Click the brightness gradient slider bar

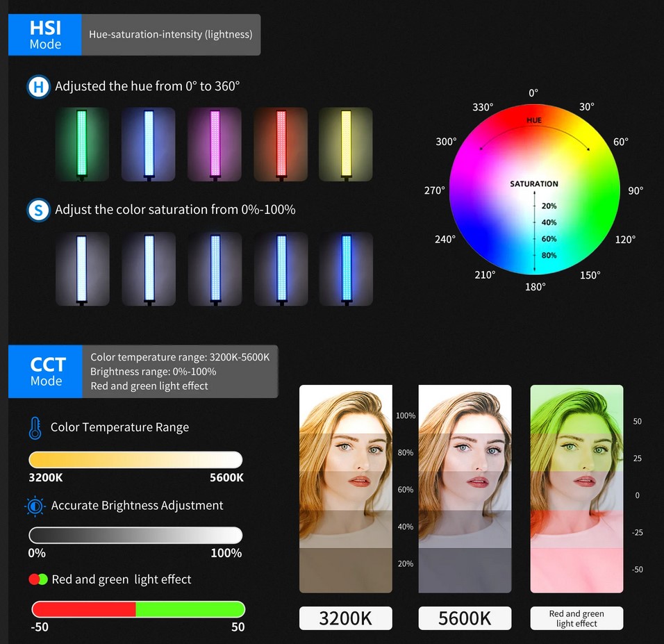(135, 535)
